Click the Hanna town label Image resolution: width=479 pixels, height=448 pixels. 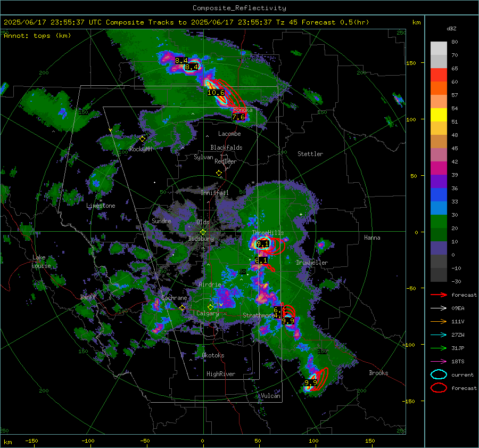pos(372,238)
